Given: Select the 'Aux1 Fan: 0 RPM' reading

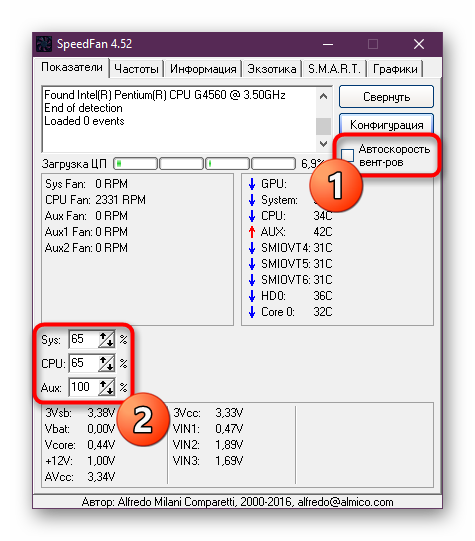Looking at the screenshot, I should point(86,232).
